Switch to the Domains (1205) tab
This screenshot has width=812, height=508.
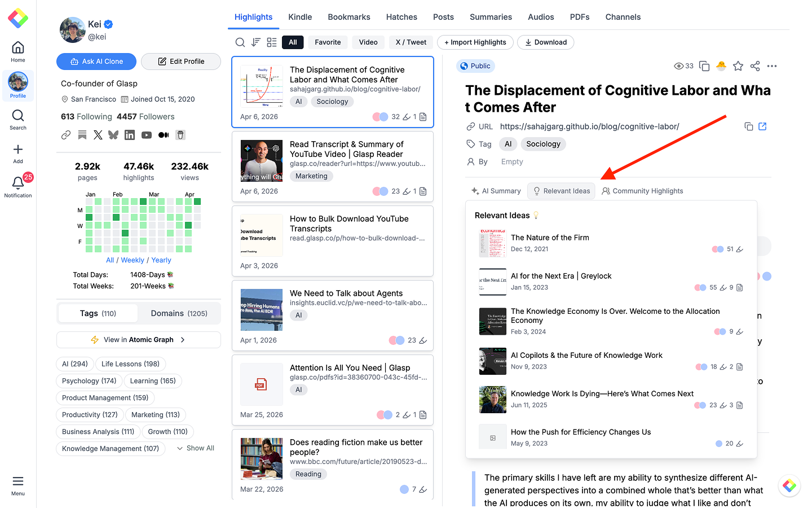(179, 313)
